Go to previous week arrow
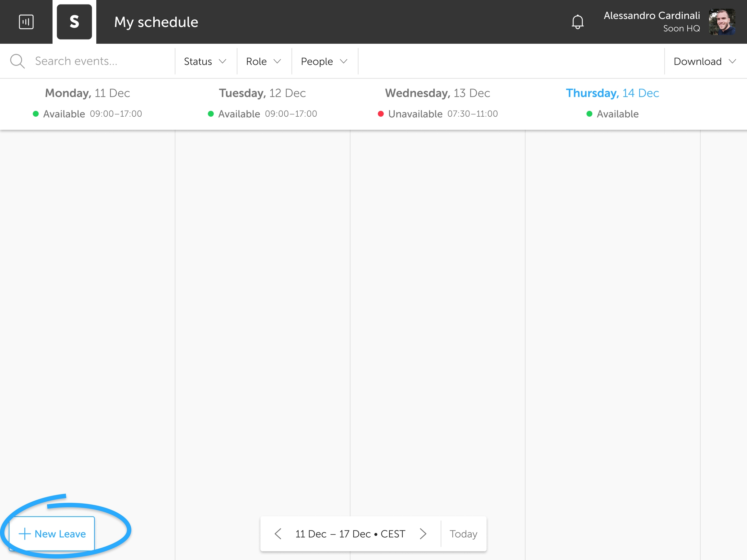 (x=278, y=534)
